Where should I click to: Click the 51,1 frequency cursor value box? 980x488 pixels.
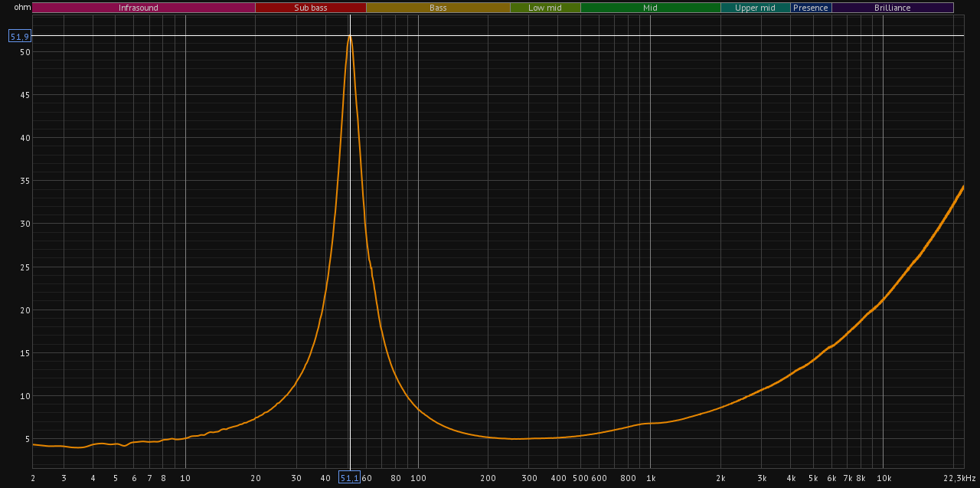point(349,478)
